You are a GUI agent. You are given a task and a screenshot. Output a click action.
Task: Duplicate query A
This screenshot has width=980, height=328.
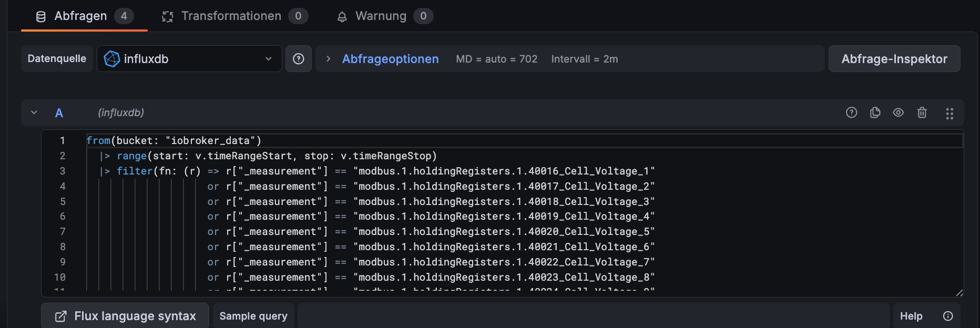pyautogui.click(x=875, y=112)
